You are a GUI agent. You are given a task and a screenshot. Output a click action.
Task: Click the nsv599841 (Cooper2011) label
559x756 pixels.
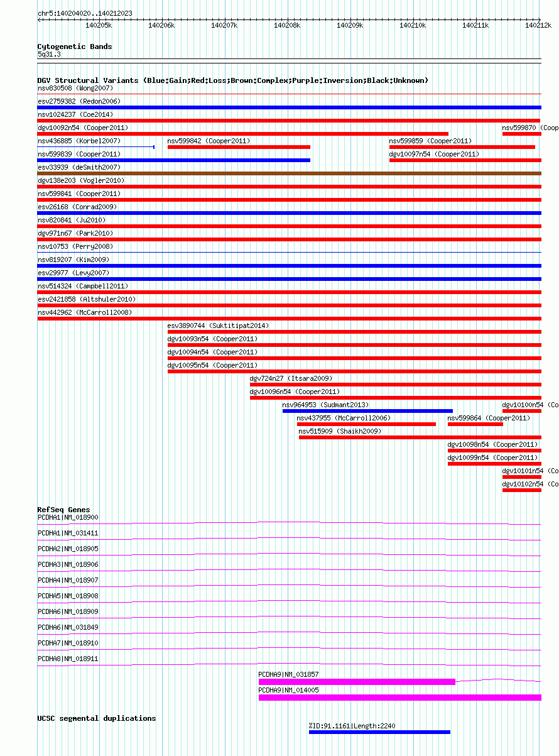coord(79,194)
